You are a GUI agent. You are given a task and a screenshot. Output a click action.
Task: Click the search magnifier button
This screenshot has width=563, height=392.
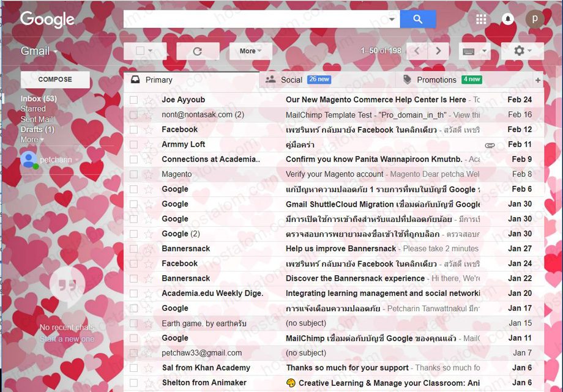click(418, 19)
